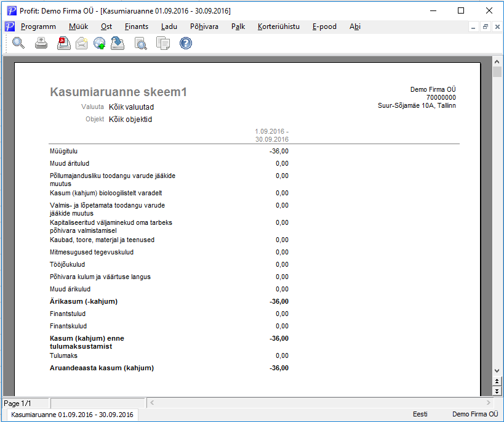This screenshot has height=422, width=504.
Task: Click the Muud ärikulud row
Action: click(169, 289)
